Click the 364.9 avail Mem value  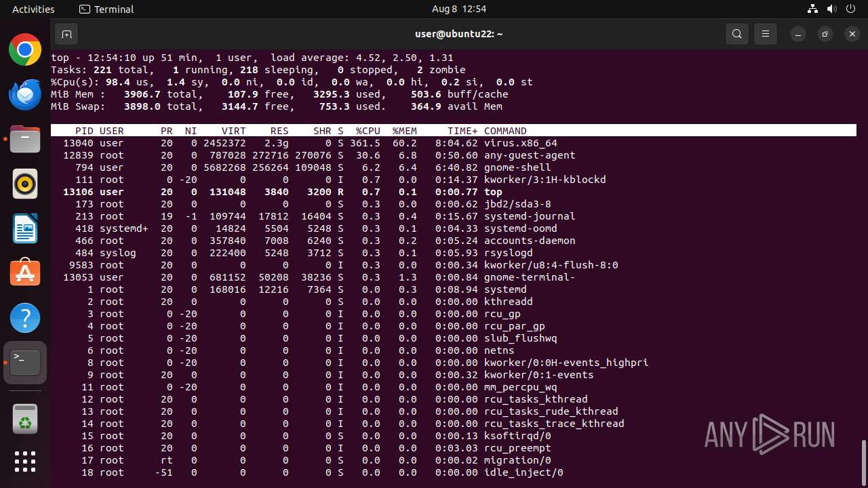click(x=426, y=106)
